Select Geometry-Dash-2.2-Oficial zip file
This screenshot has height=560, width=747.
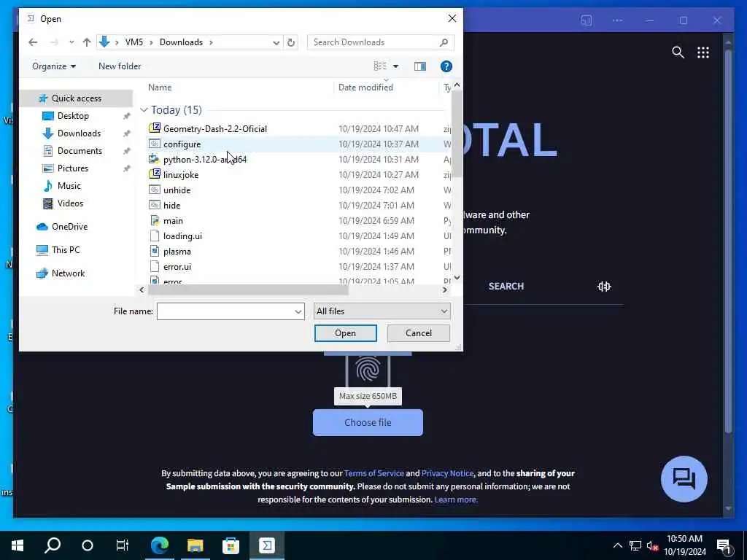coord(215,128)
